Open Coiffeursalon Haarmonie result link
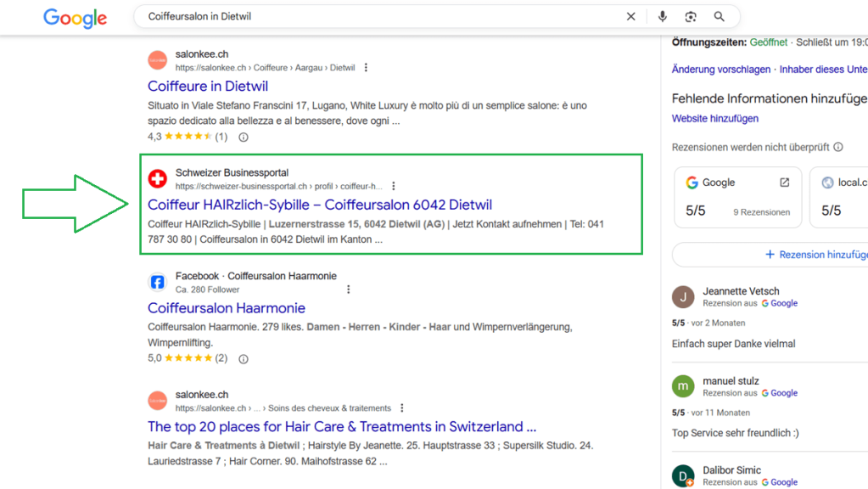 point(226,308)
